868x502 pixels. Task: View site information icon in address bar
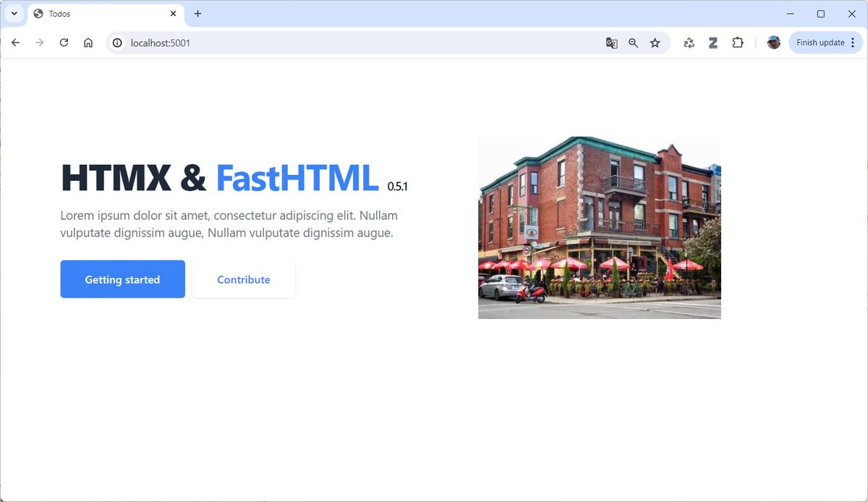pos(117,43)
